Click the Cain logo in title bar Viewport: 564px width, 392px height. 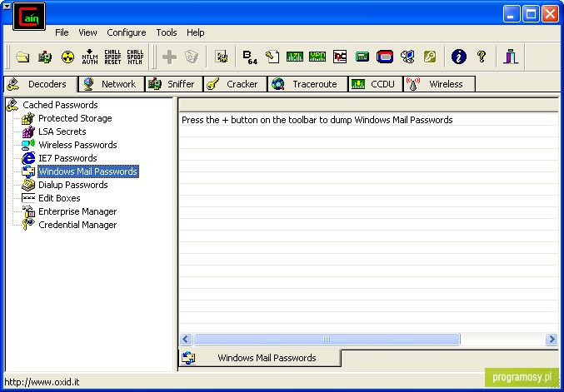click(29, 17)
